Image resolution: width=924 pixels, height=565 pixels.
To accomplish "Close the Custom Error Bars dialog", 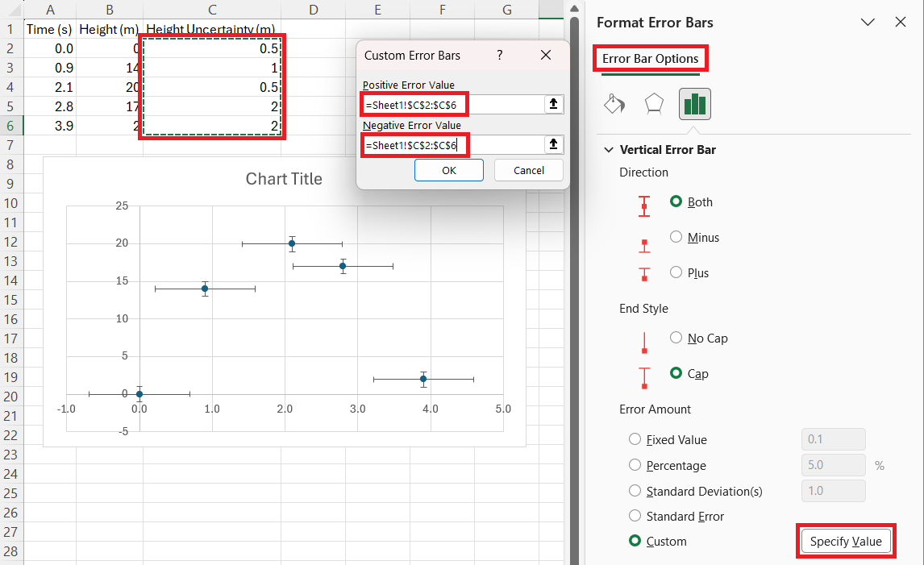I will 546,56.
